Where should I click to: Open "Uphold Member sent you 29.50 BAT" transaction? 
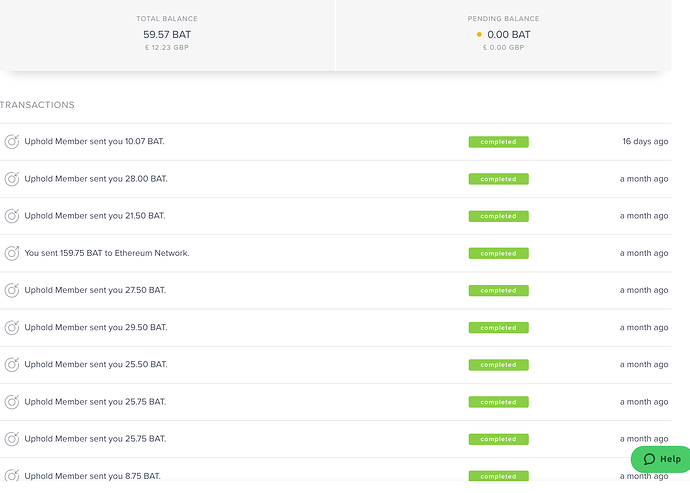96,327
